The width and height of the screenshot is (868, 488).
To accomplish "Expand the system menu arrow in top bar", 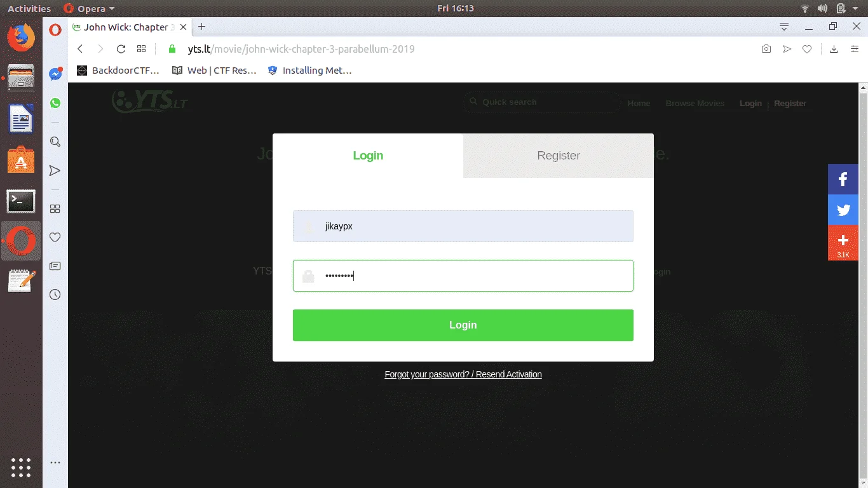I will 855,9.
